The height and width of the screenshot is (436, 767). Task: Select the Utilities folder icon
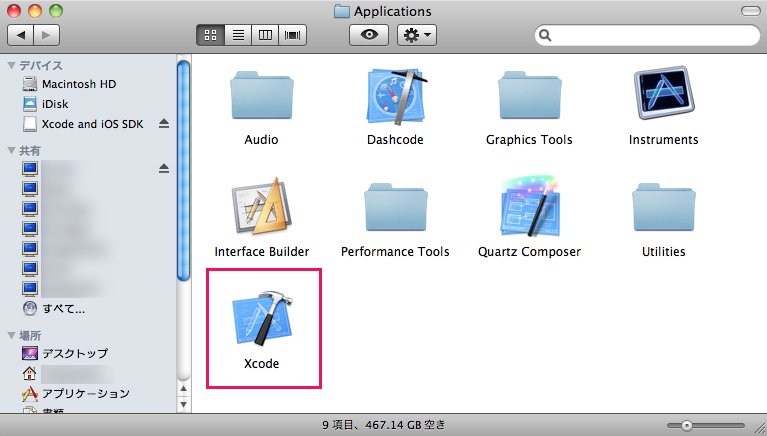(x=664, y=207)
